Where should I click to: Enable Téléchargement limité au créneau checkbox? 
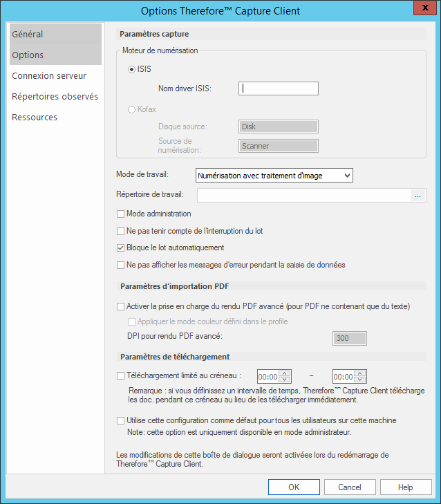pyautogui.click(x=120, y=375)
